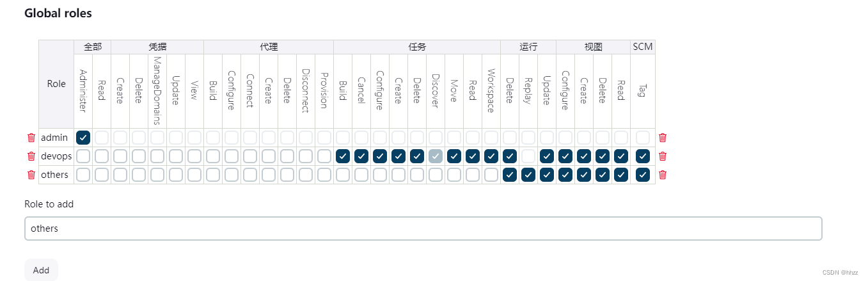
Task: Check job Build permission for others role
Action: [x=343, y=175]
